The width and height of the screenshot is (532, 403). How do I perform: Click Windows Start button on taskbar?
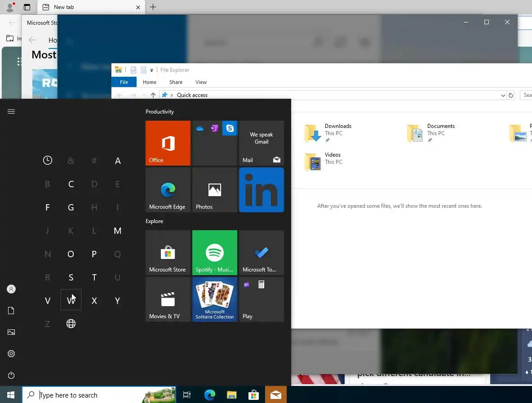(11, 395)
